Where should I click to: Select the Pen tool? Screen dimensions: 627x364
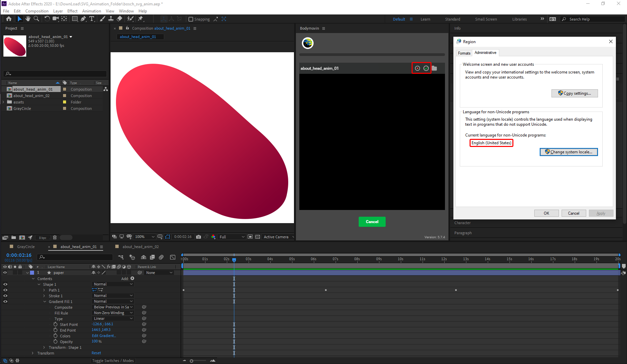pos(82,19)
